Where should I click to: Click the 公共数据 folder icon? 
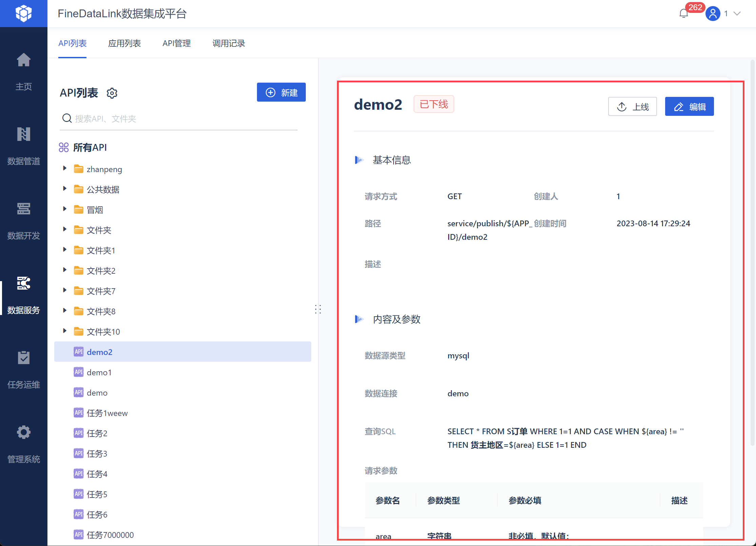79,189
